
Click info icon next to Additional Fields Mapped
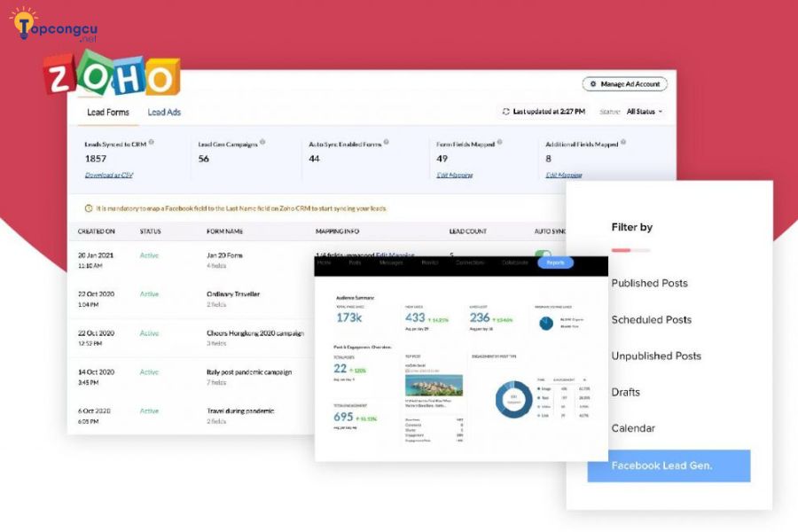(623, 143)
